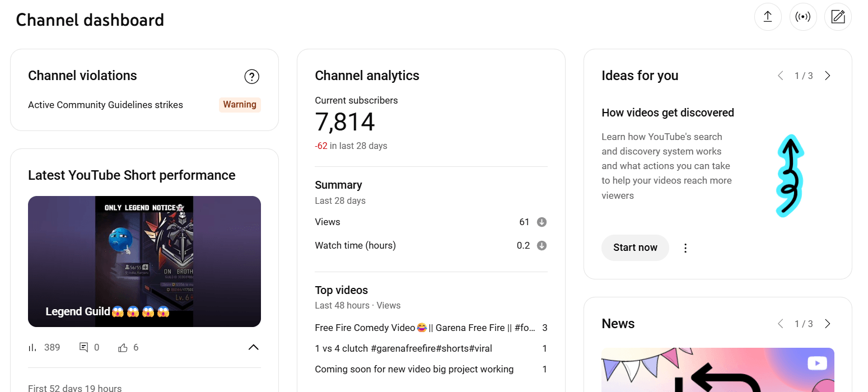Image resolution: width=868 pixels, height=392 pixels.
Task: Click the Channel dashboard title
Action: tap(90, 20)
